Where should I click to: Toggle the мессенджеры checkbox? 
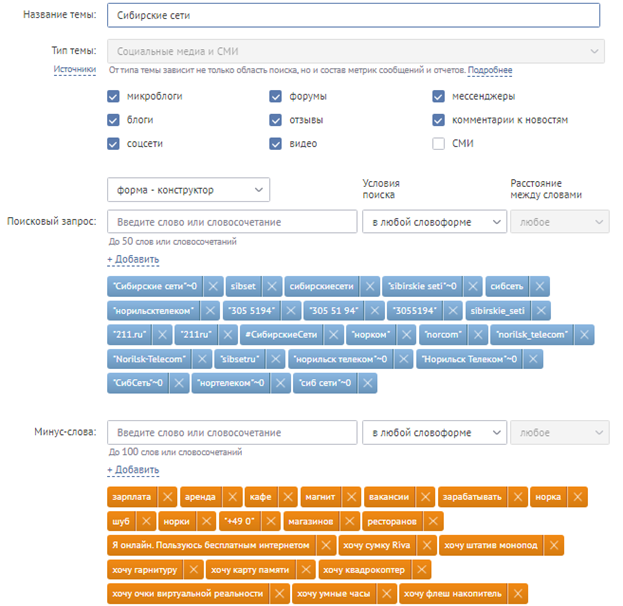coord(438,97)
